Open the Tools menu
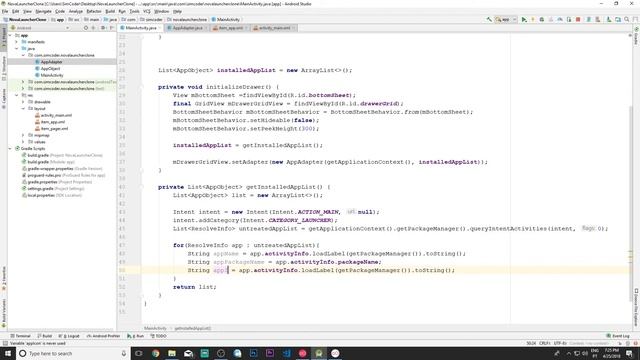 click(x=134, y=11)
